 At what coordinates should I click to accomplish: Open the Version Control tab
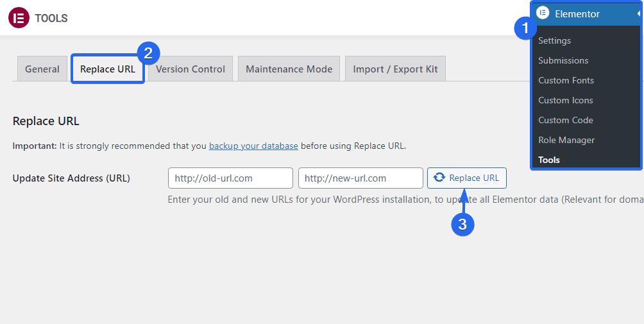[191, 69]
